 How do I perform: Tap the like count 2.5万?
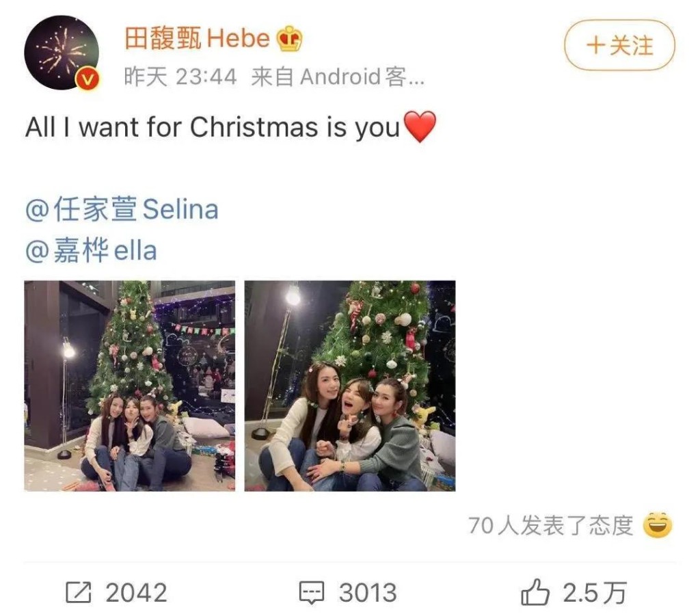594,593
